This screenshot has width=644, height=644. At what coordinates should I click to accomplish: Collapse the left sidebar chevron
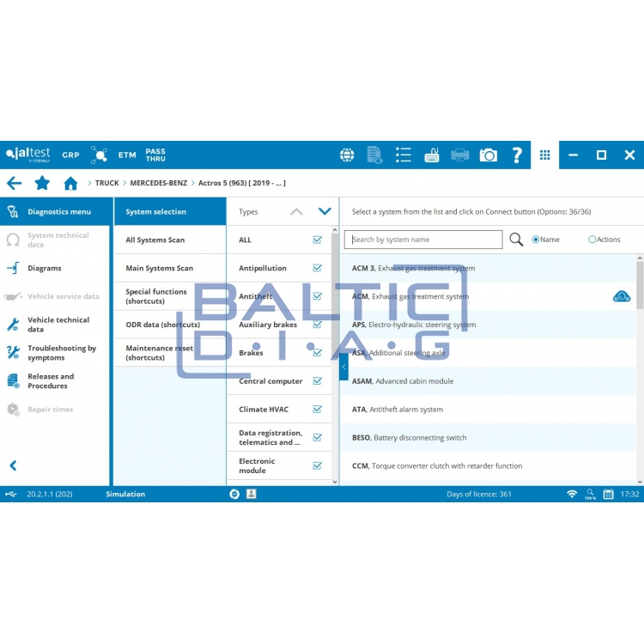tap(13, 465)
